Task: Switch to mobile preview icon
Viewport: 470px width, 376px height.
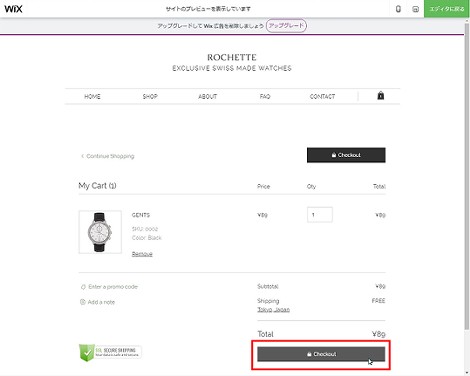Action: pos(398,9)
